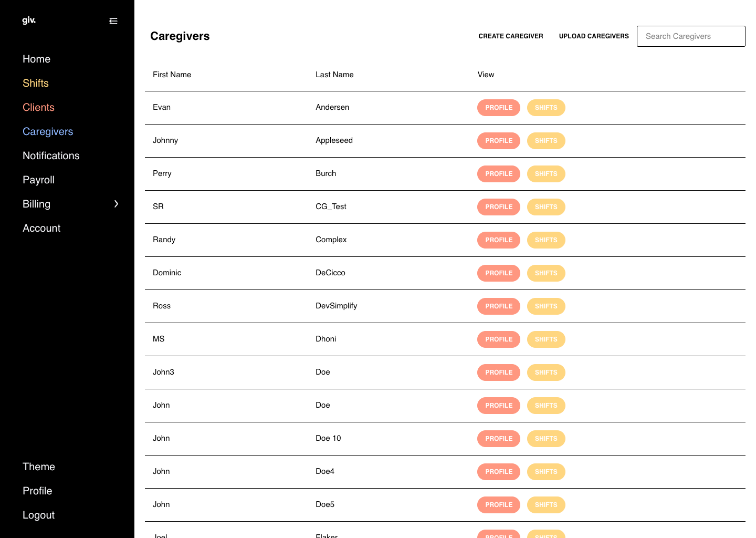Viewport: 756px width, 538px height.
Task: Expand the Billing submenu chevron
Action: [x=117, y=204]
